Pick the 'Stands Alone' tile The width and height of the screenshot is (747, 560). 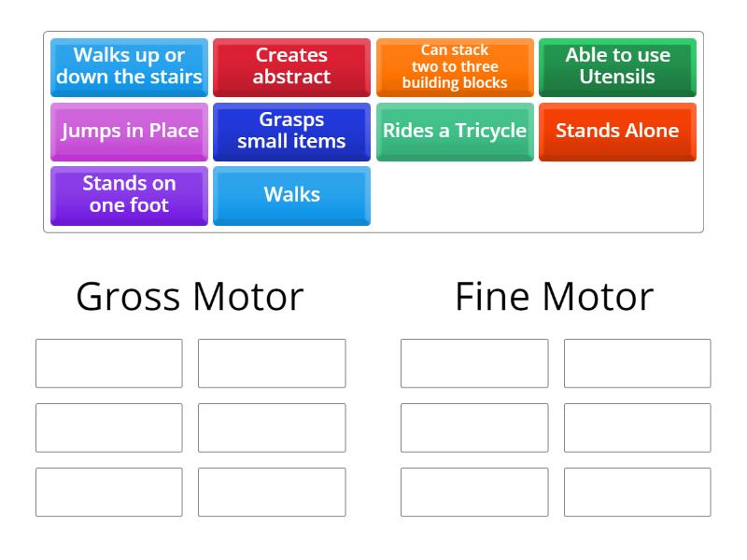pos(617,131)
